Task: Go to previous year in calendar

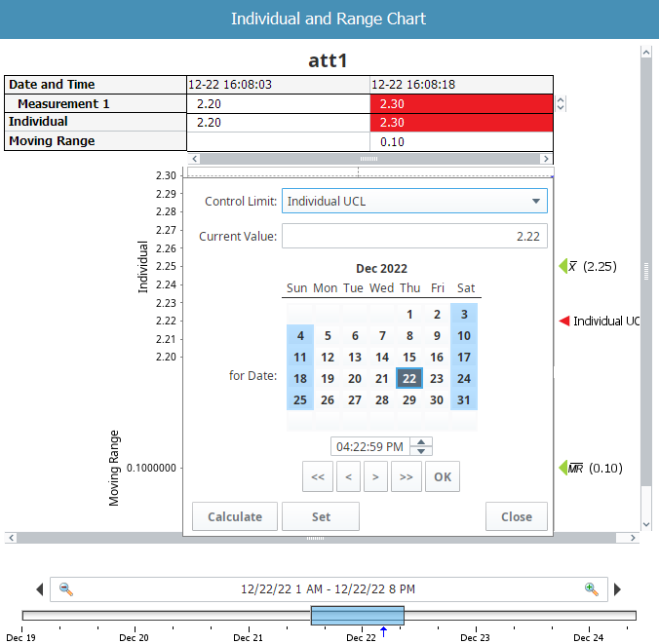Action: coord(317,477)
